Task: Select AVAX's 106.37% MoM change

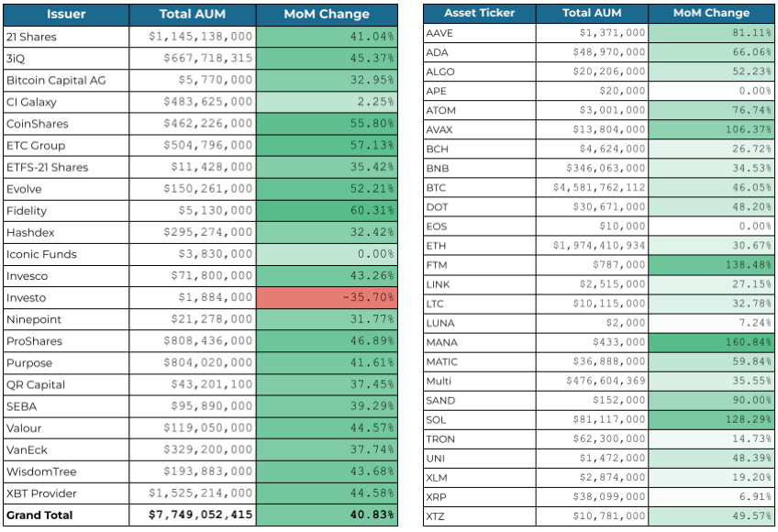Action: pyautogui.click(x=711, y=130)
